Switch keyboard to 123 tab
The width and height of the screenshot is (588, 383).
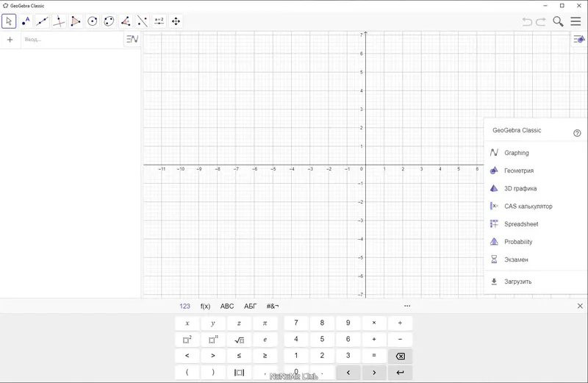(x=185, y=306)
